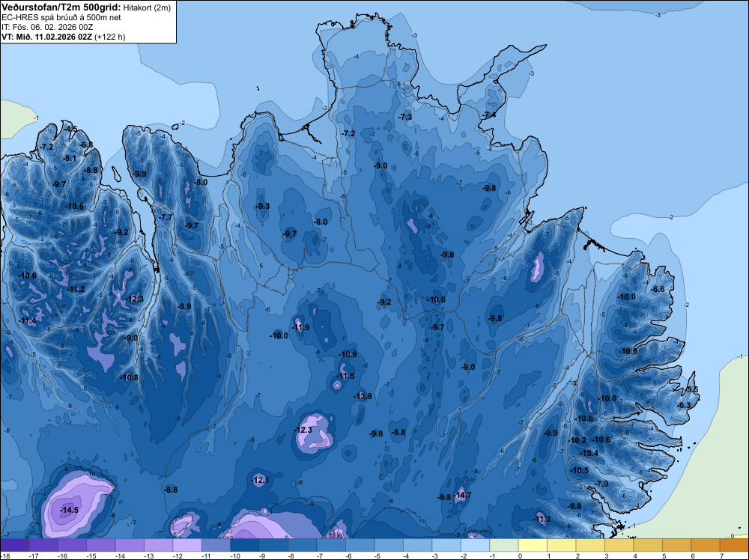Click the temperature value '-9.3'
This screenshot has height=560, width=749.
262,206
